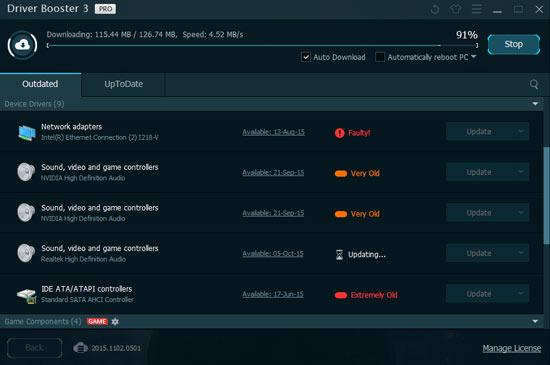Click the Network adapters device icon
The width and height of the screenshot is (550, 365).
pyautogui.click(x=27, y=133)
